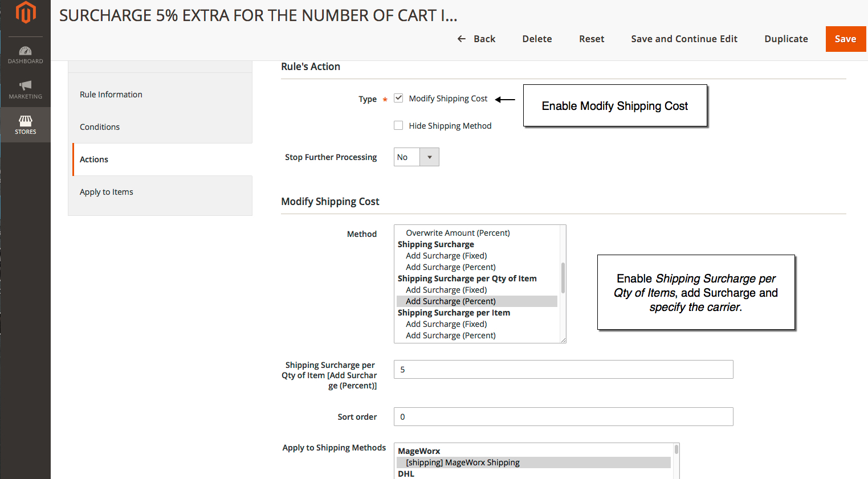Open the Dashboard from the sidebar
The width and height of the screenshot is (868, 479).
point(25,54)
